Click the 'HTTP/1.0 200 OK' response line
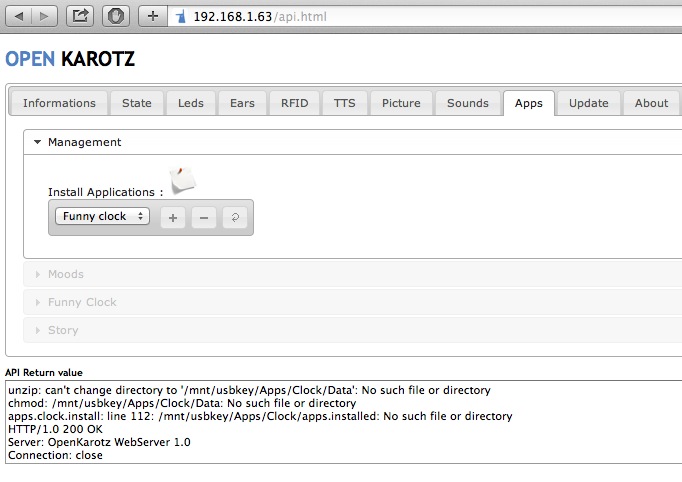The height and width of the screenshot is (482, 682). 55,429
